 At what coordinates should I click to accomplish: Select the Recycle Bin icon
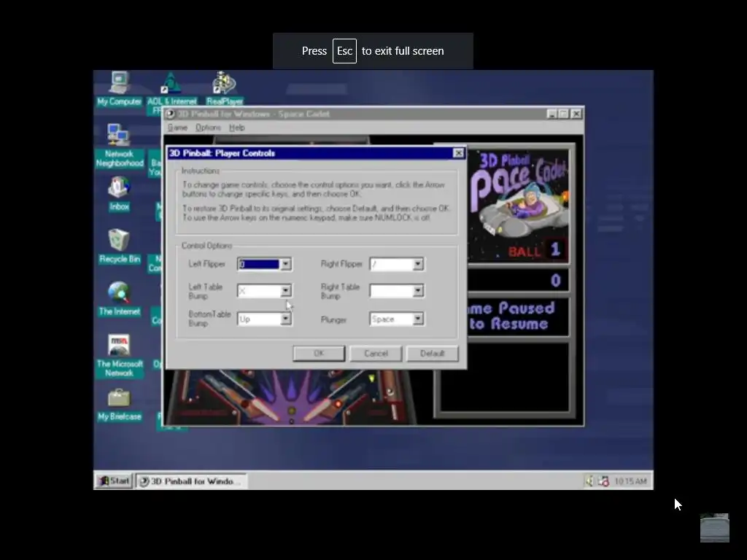119,246
